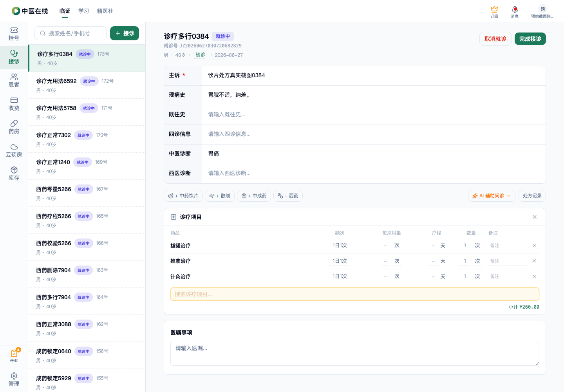Switch to the 学习 top tab

point(84,11)
